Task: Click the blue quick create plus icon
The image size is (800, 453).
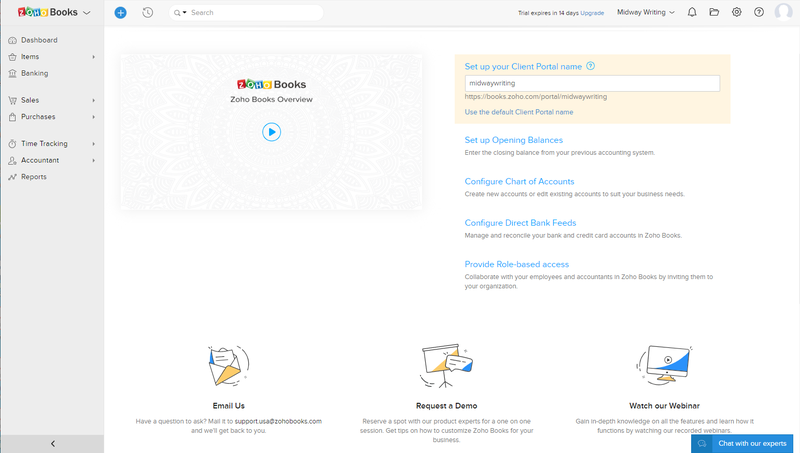Action: click(x=120, y=13)
